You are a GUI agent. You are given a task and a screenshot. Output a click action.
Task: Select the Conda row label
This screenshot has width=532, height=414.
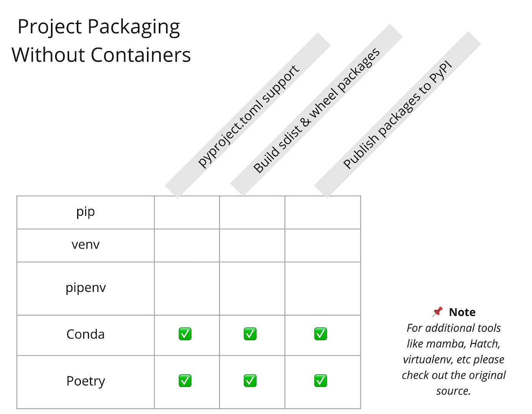[85, 334]
